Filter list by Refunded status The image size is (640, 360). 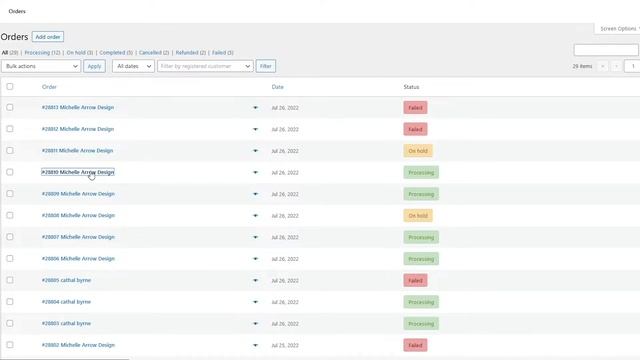pos(191,53)
